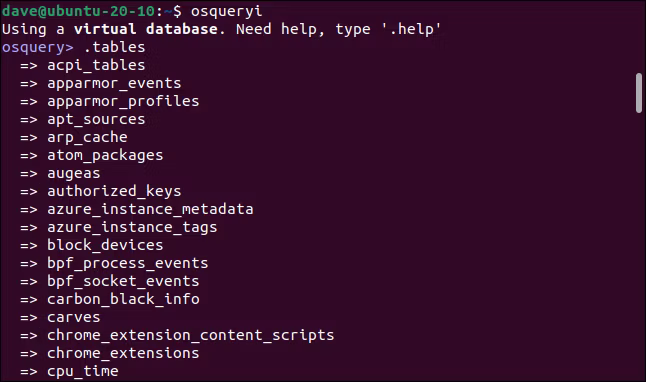Image resolution: width=646 pixels, height=382 pixels.
Task: Click the chrome_extensions table name
Action: pyautogui.click(x=123, y=353)
